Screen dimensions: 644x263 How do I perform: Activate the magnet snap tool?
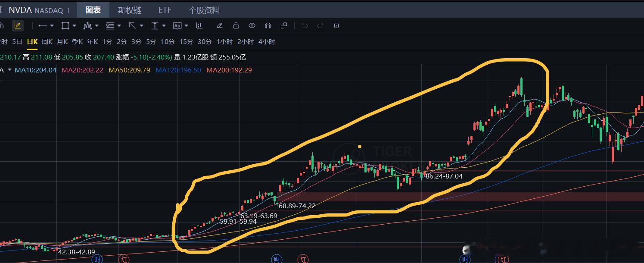click(268, 25)
